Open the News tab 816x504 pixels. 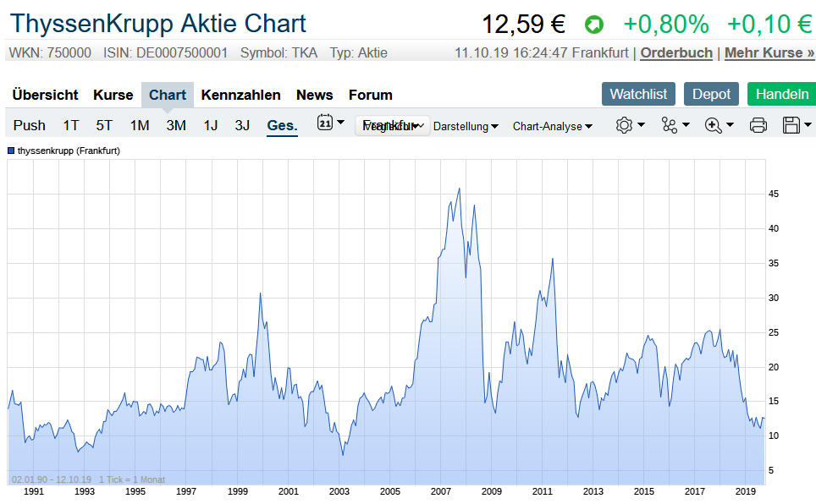(x=314, y=95)
